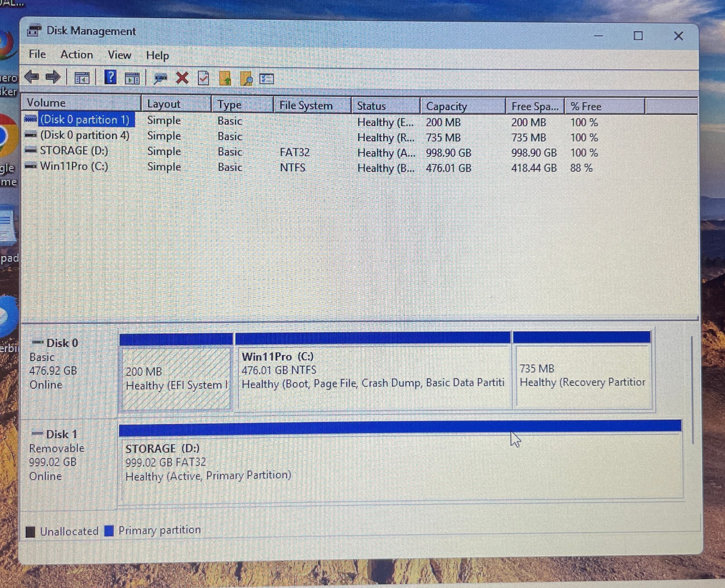Click the Properties checkmark toolbar icon
The width and height of the screenshot is (725, 588).
click(x=203, y=78)
